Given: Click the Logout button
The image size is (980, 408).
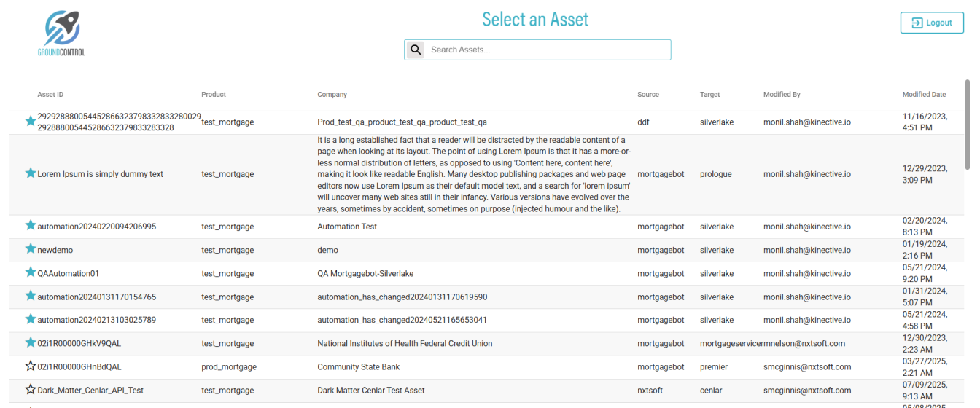Looking at the screenshot, I should tap(932, 23).
